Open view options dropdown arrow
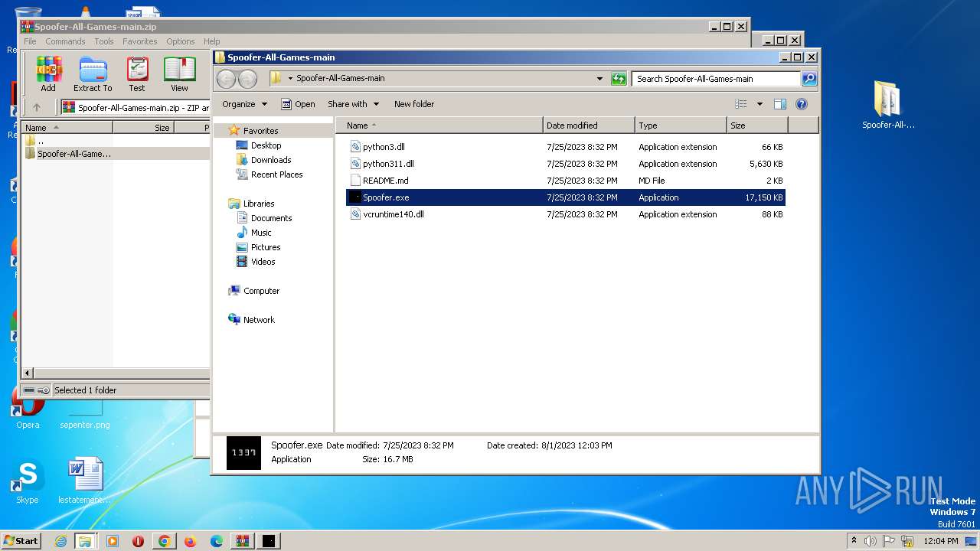This screenshot has height=551, width=980. [759, 104]
